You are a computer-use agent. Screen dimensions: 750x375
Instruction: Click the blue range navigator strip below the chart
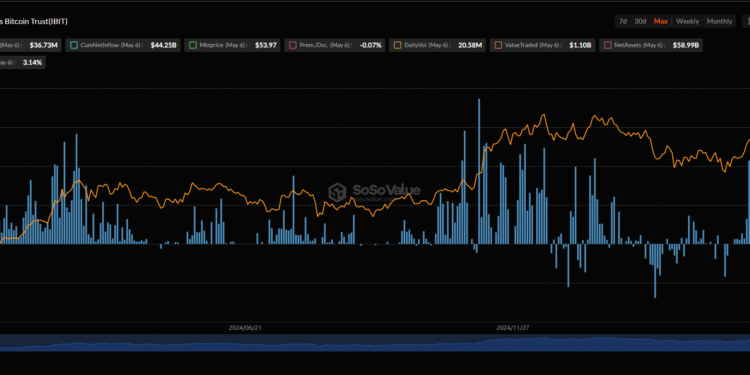[x=375, y=343]
